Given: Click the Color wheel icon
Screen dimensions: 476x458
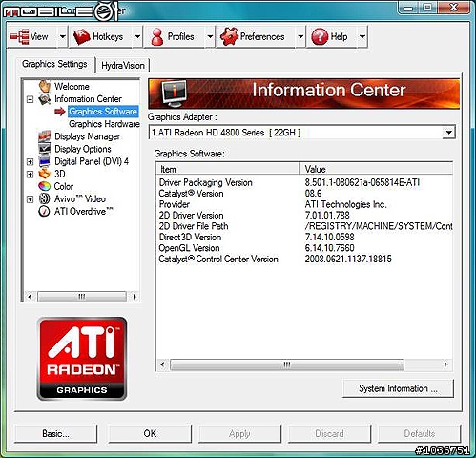Looking at the screenshot, I should tap(45, 186).
